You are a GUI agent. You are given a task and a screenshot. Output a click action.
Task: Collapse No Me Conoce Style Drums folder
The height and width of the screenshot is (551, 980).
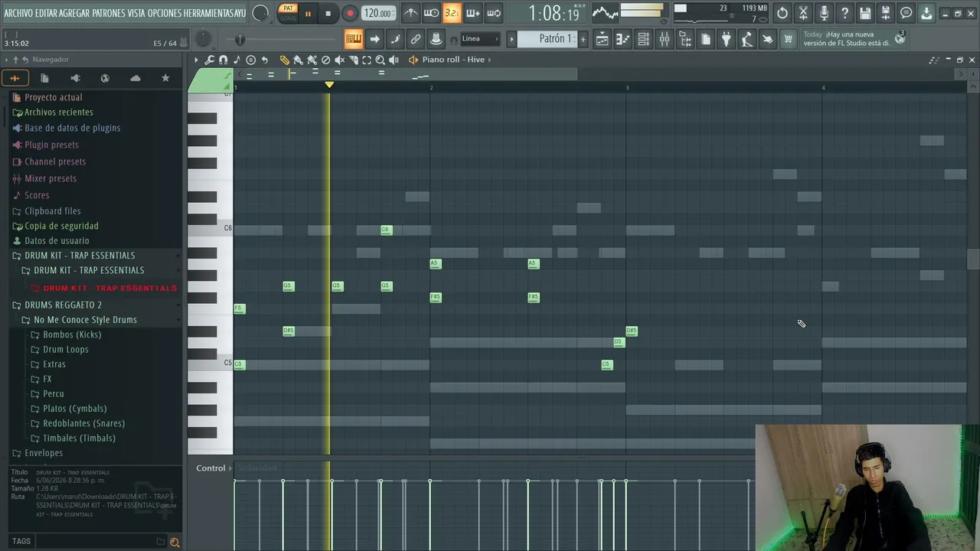85,319
